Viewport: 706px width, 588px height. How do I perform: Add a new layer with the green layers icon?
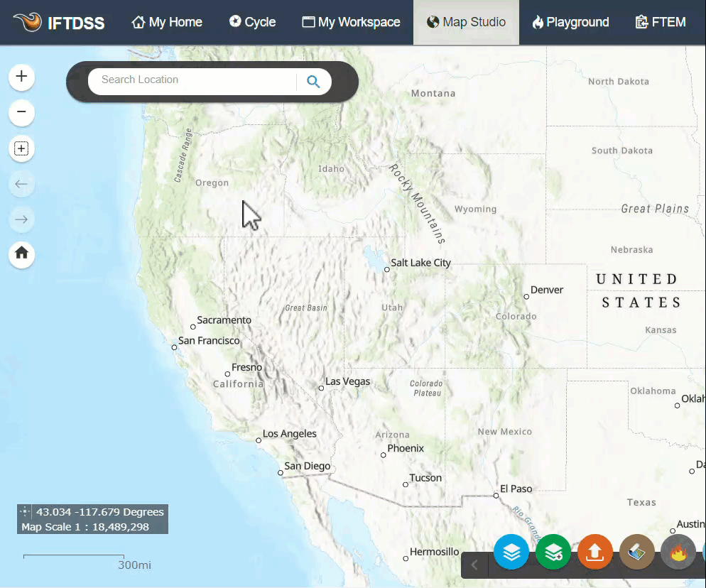[x=553, y=552]
